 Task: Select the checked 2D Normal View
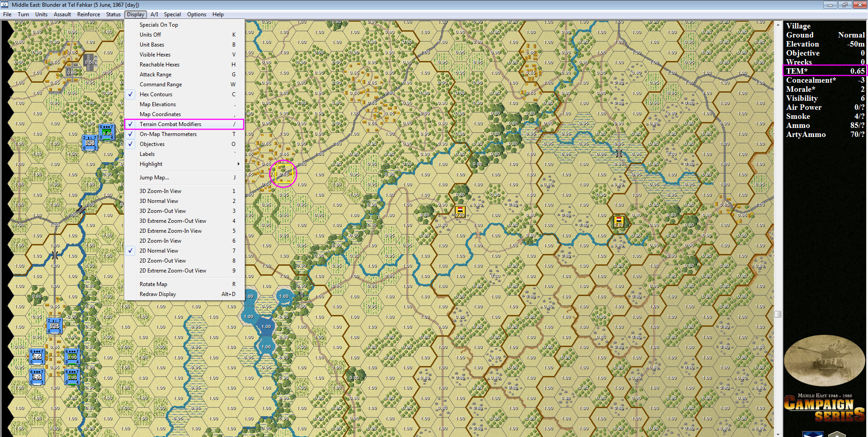click(x=184, y=251)
